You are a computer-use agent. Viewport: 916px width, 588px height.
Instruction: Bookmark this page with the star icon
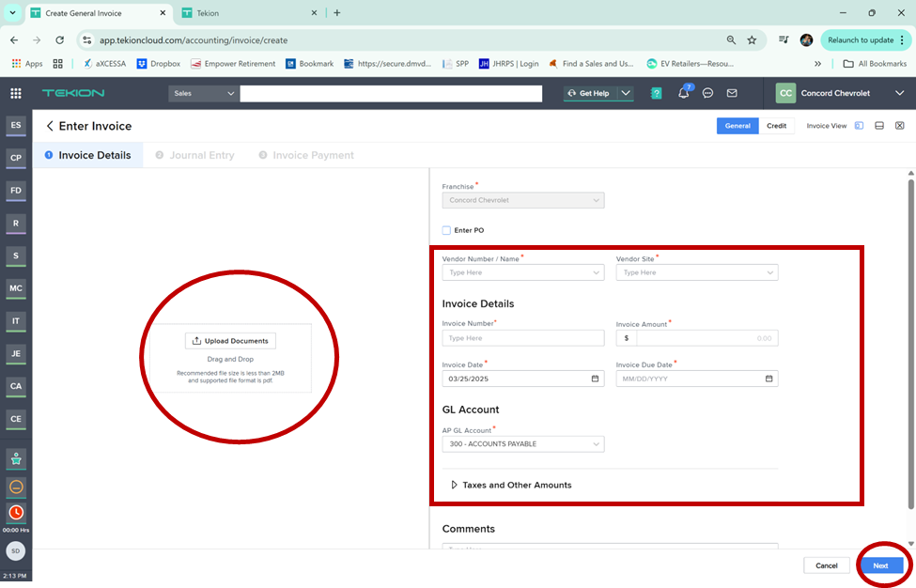[752, 40]
